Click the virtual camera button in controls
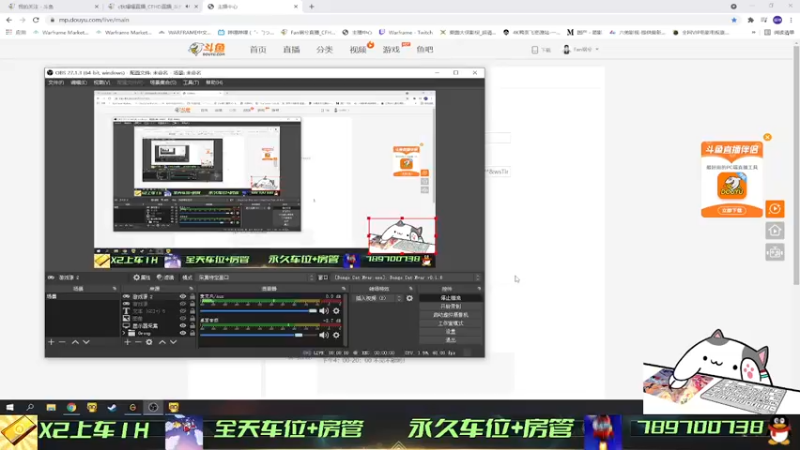Screen dimensions: 800x450 [451, 315]
